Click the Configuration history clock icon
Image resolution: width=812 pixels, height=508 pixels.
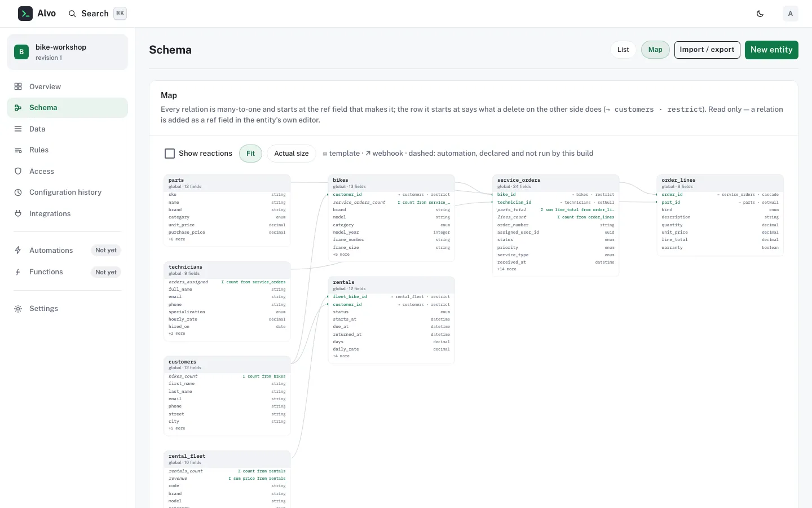point(18,192)
